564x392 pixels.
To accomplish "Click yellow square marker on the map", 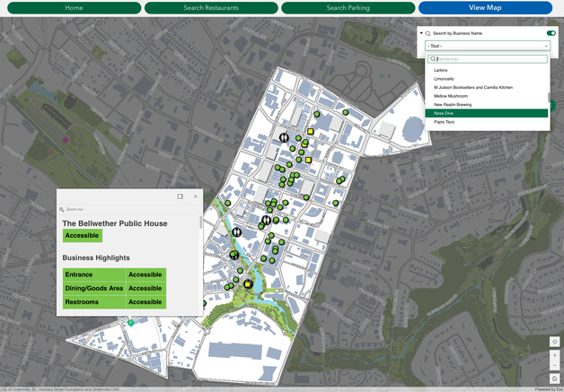I will click(x=311, y=132).
